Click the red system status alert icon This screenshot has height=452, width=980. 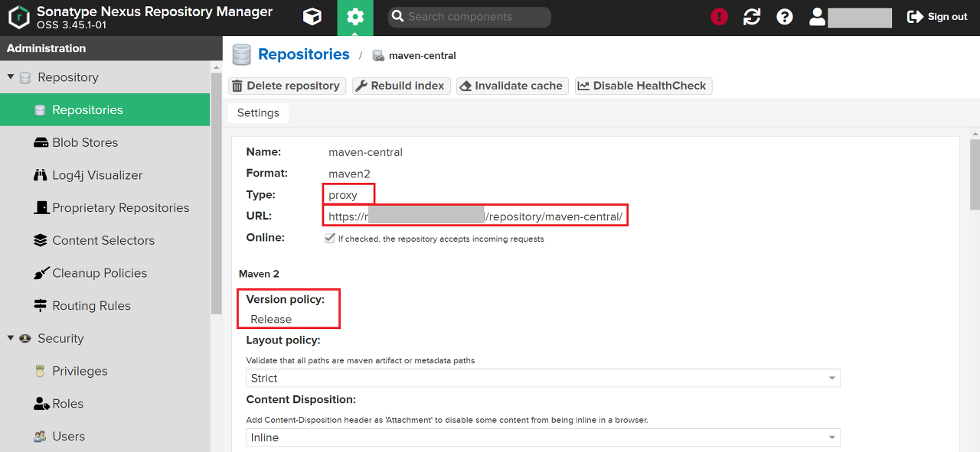click(719, 17)
